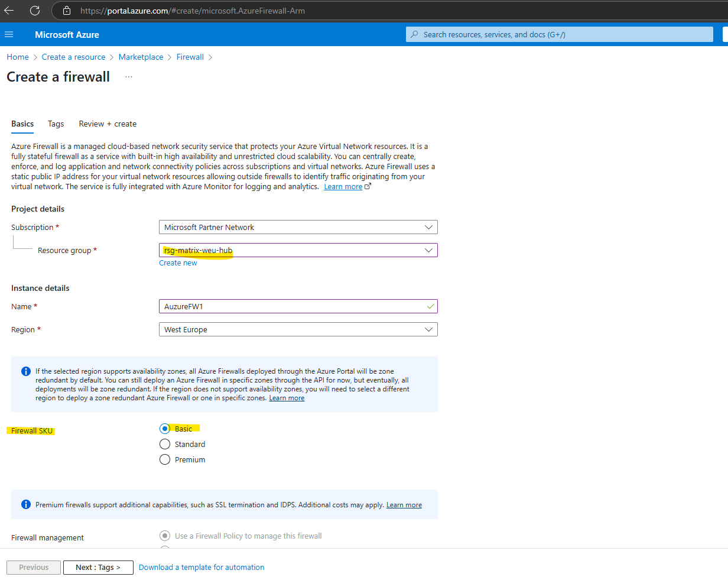Click the Name field containing AuzureFW1
This screenshot has width=728, height=580.
(298, 306)
